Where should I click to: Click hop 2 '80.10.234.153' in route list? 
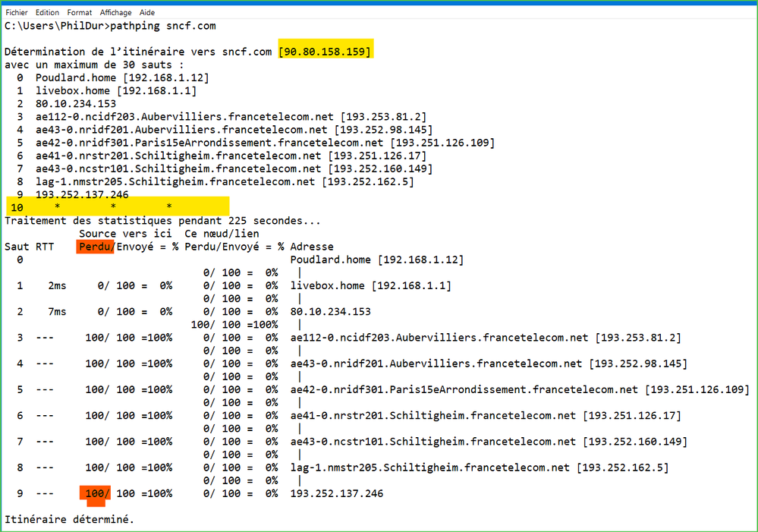[x=76, y=104]
